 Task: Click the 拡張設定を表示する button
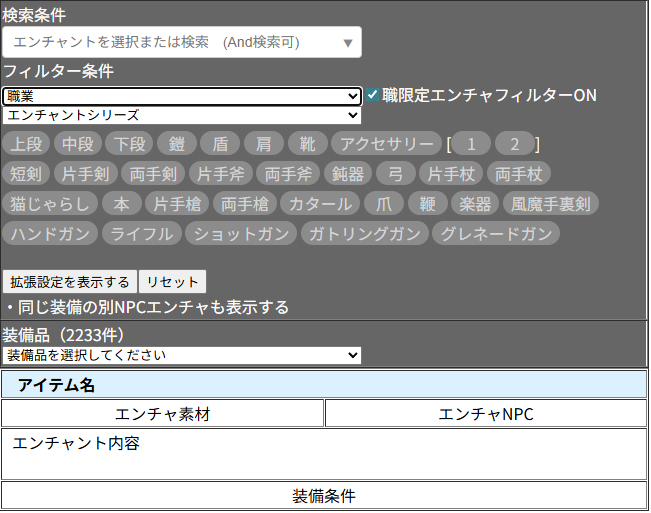pos(69,281)
